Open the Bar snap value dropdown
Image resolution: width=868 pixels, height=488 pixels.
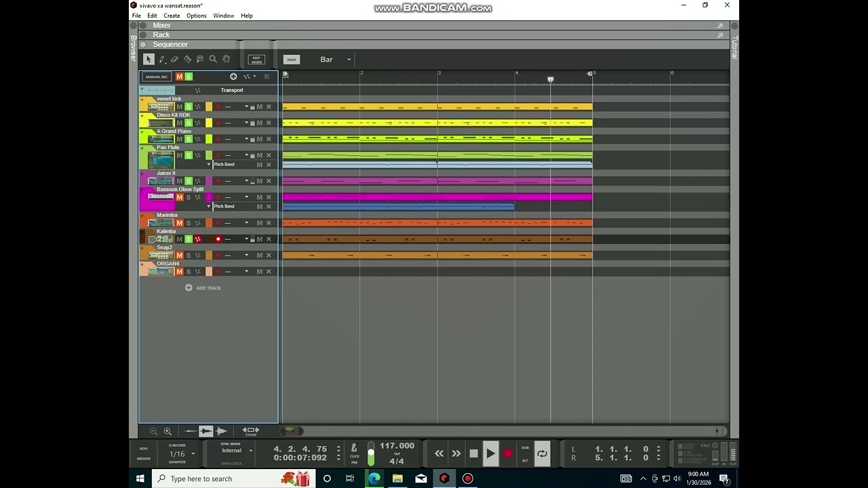(x=335, y=60)
